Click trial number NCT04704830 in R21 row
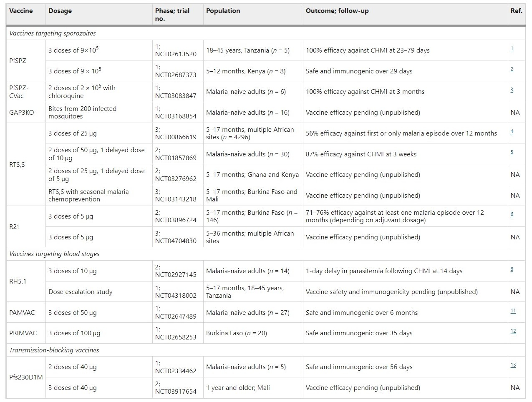This screenshot has height=402, width=532. [176, 241]
